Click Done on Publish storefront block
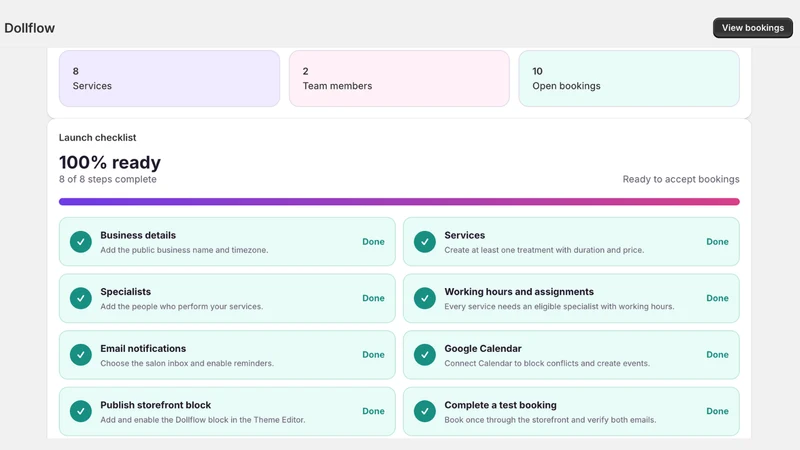 coord(373,411)
